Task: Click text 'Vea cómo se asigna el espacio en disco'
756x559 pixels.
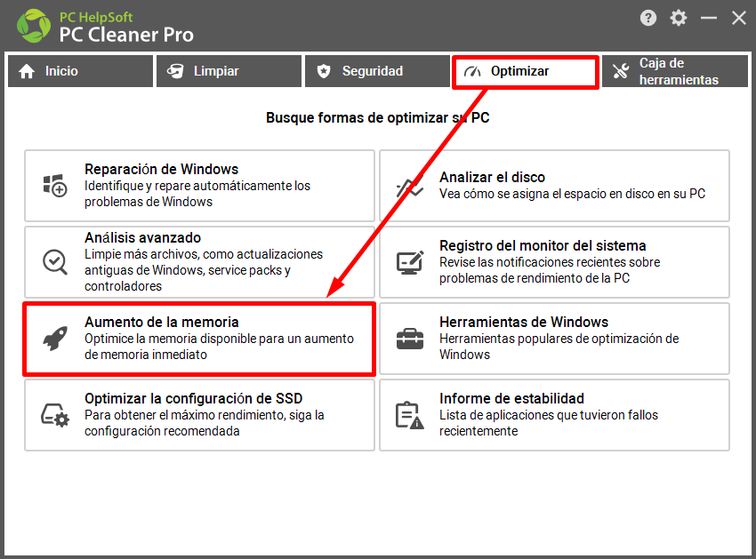Action: tap(572, 194)
